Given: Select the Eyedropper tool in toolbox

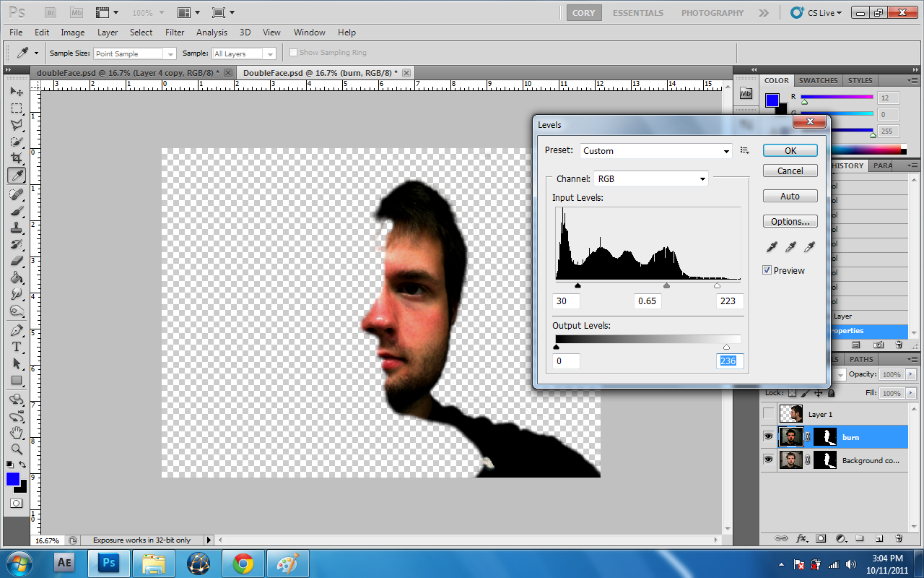Looking at the screenshot, I should point(16,175).
